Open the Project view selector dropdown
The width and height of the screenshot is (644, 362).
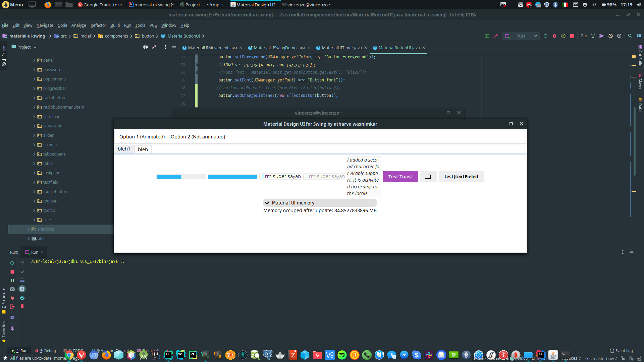35,47
